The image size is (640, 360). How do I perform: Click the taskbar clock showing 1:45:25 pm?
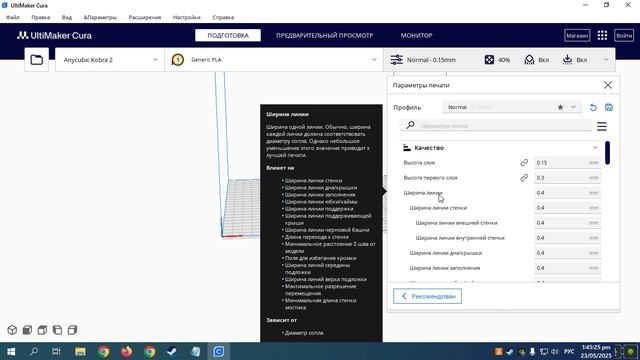[596, 351]
